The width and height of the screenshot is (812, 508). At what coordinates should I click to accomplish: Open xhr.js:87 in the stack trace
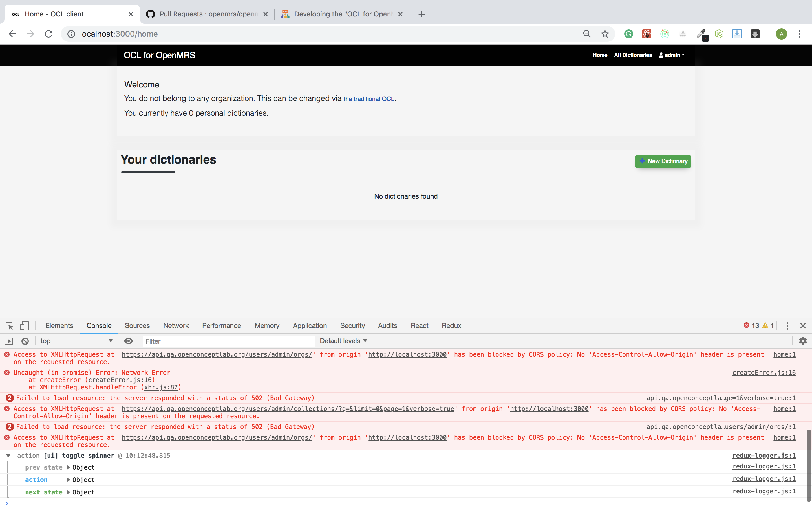tap(161, 387)
